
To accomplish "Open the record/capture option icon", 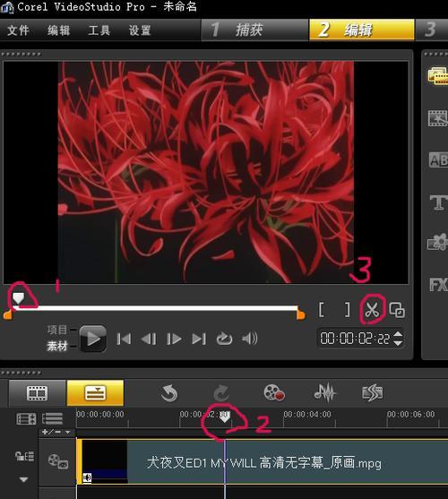I will click(x=274, y=392).
